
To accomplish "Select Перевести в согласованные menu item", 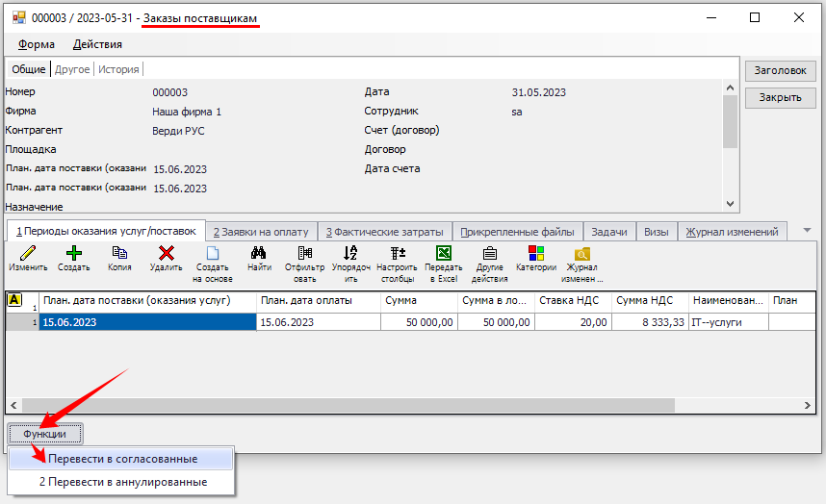I will coord(122,459).
